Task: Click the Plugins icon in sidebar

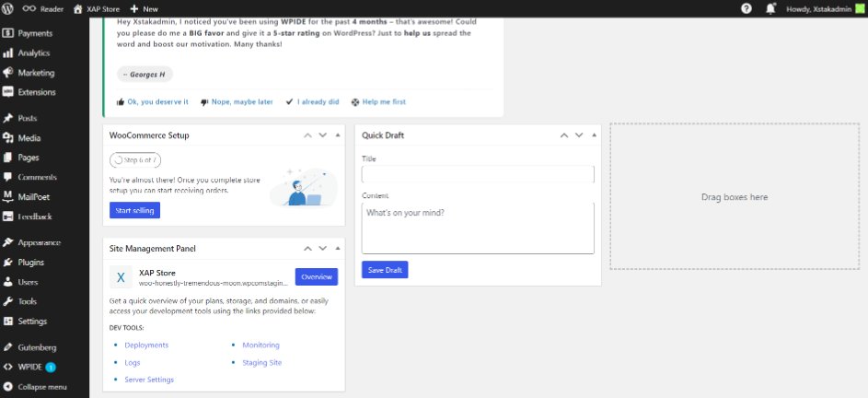Action: click(x=8, y=263)
